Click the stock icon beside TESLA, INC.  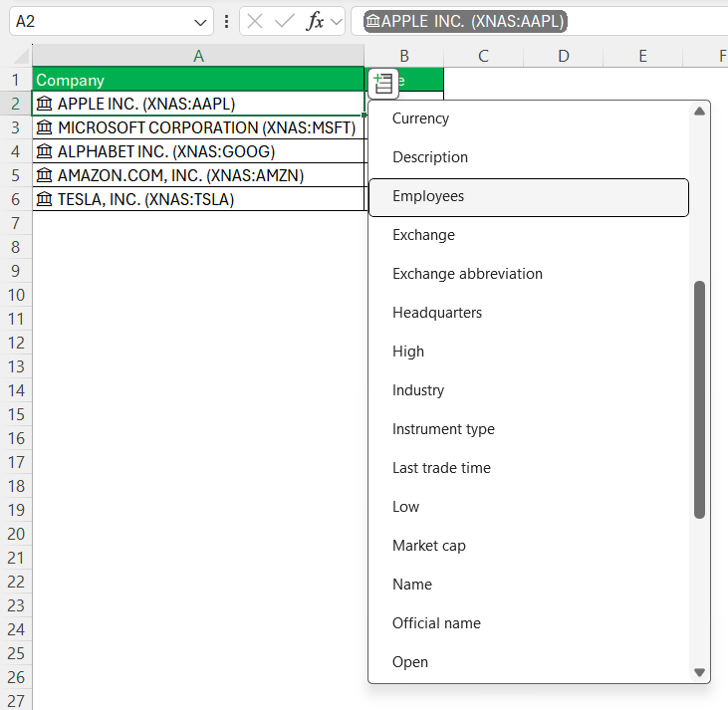tap(45, 199)
